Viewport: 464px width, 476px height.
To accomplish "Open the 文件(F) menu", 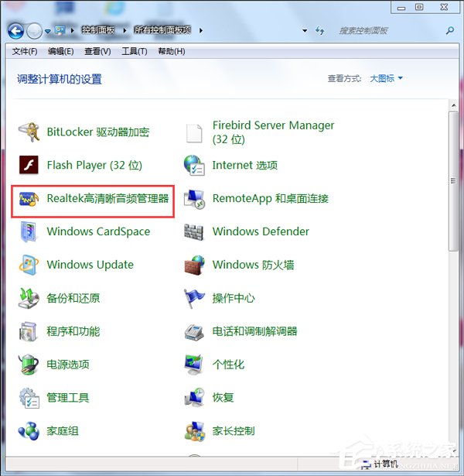I will (25, 51).
